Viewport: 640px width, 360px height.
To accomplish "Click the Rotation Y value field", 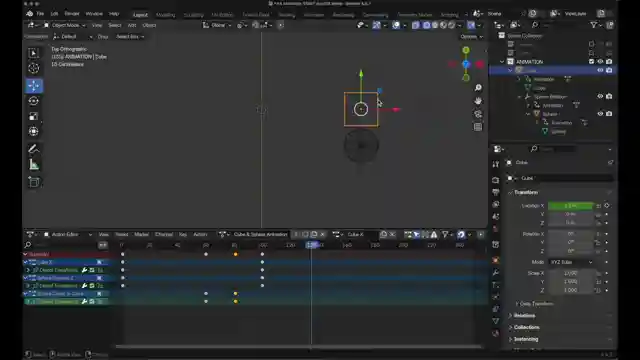I will (571, 242).
